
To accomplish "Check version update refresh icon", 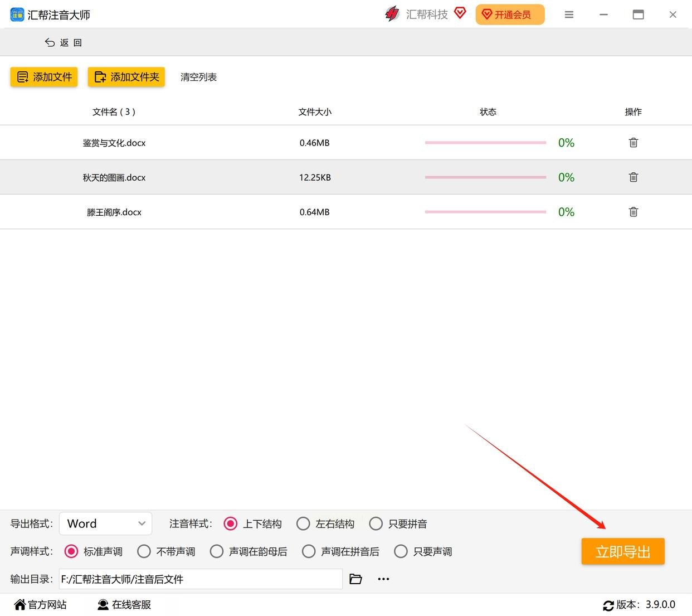I will [x=608, y=605].
